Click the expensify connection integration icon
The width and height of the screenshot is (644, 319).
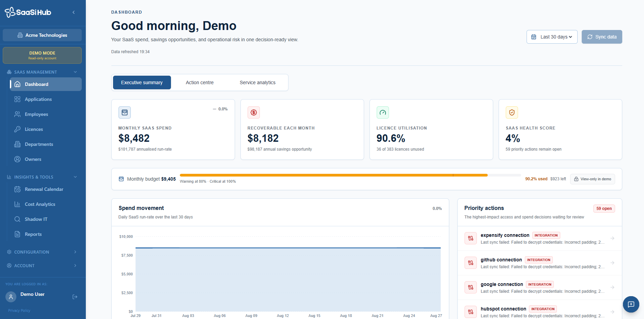pyautogui.click(x=471, y=238)
